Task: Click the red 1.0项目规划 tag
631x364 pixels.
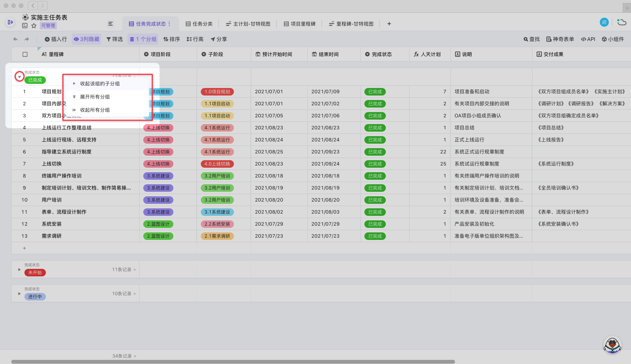Action: pyautogui.click(x=217, y=92)
